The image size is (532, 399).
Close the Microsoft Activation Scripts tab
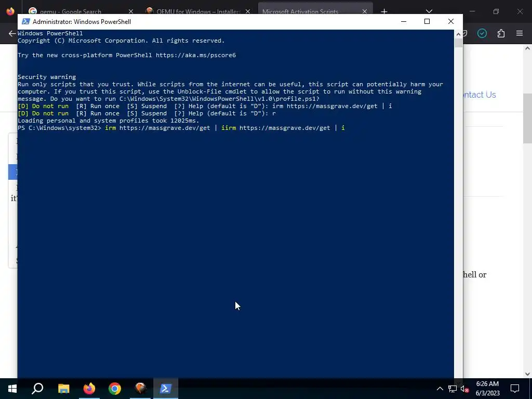(365, 11)
